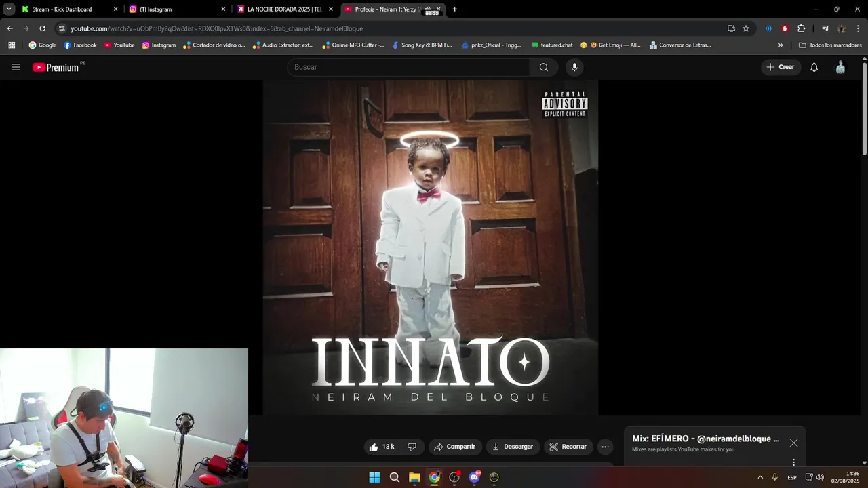Click the microphone icon in system tray

(774, 477)
